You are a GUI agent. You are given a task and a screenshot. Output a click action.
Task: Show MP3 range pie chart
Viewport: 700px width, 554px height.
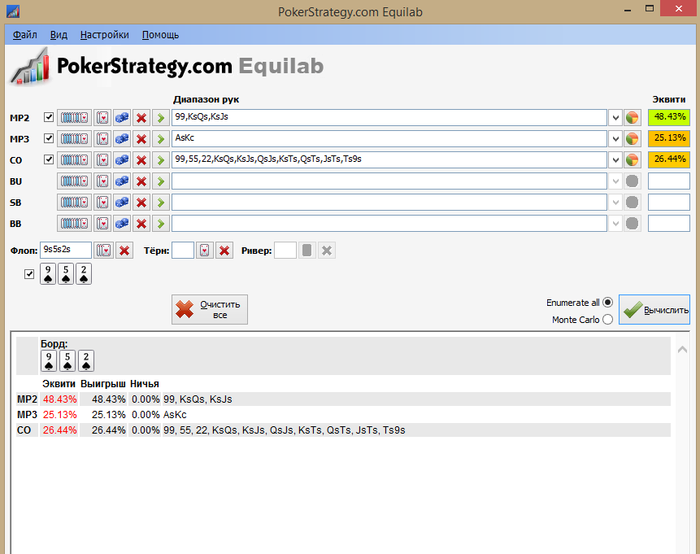[632, 139]
